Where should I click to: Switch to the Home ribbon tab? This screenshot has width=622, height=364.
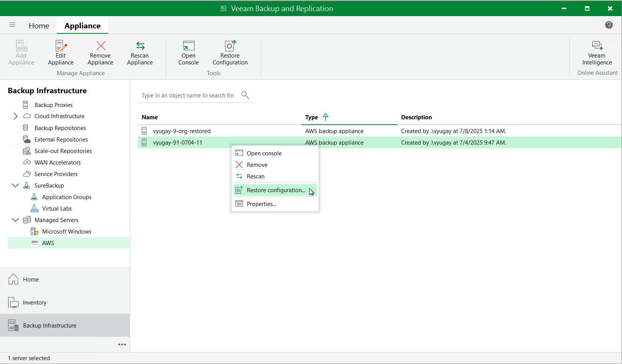click(x=39, y=26)
